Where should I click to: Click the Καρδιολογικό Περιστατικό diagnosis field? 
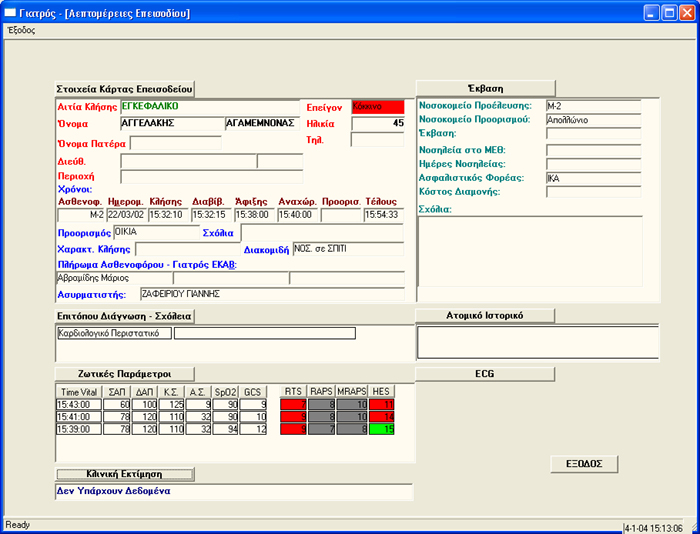[x=114, y=333]
